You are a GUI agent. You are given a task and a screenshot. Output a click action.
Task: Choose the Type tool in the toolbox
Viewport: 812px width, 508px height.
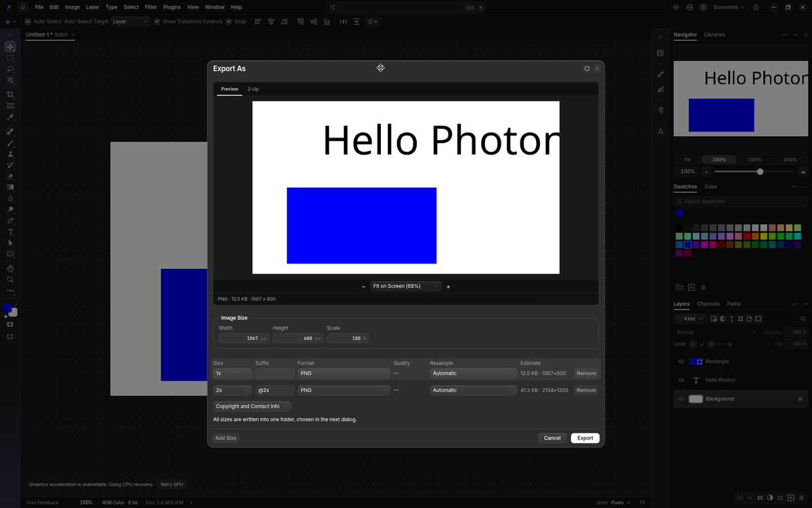click(x=10, y=232)
